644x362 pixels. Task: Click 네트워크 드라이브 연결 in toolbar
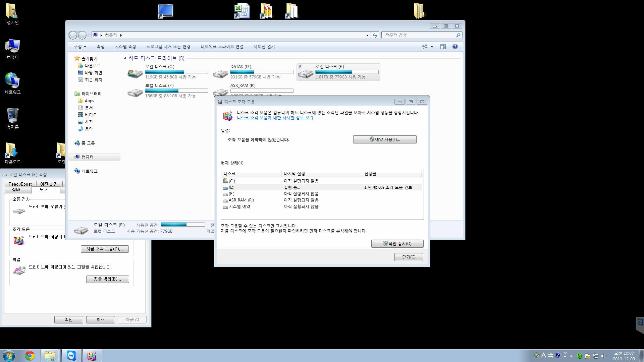pyautogui.click(x=222, y=47)
